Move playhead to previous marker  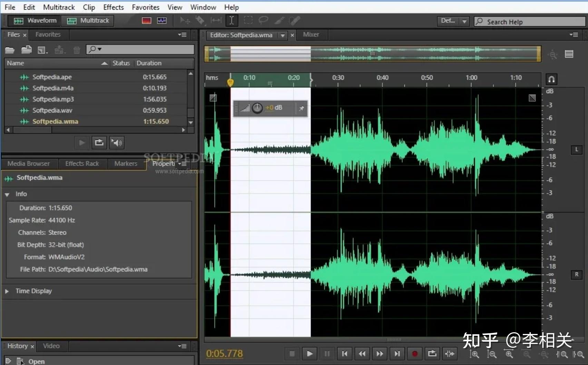344,354
